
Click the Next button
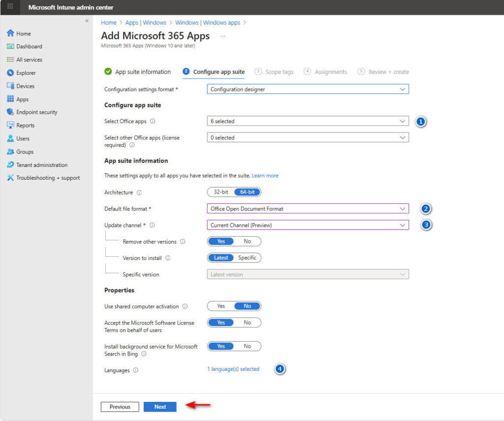coord(160,407)
